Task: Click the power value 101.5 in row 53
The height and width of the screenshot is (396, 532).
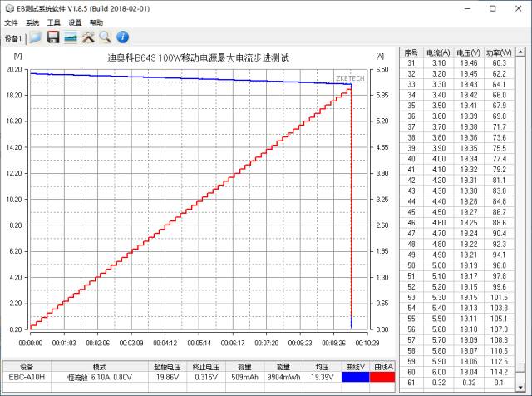Action: pos(499,298)
